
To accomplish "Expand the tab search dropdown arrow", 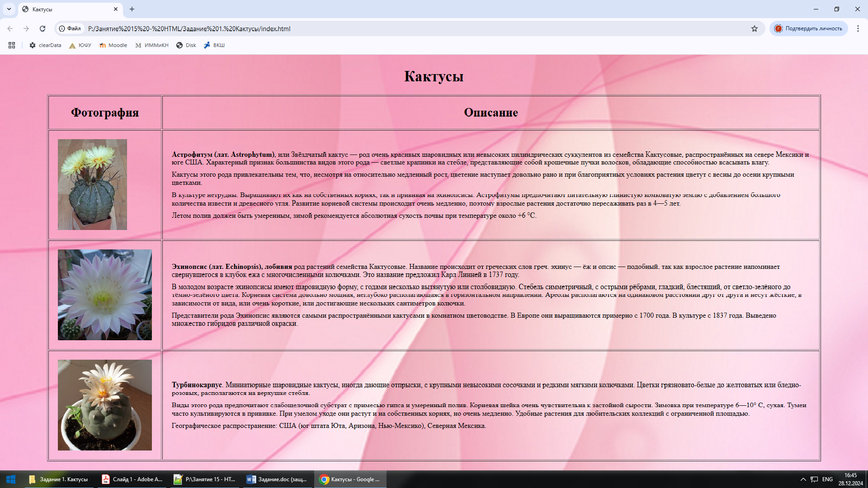I will pos(9,9).
